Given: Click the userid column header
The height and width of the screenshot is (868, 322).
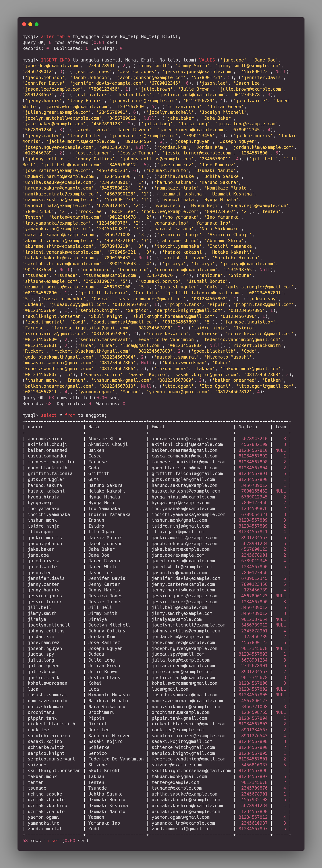Looking at the screenshot, I should tap(36, 427).
